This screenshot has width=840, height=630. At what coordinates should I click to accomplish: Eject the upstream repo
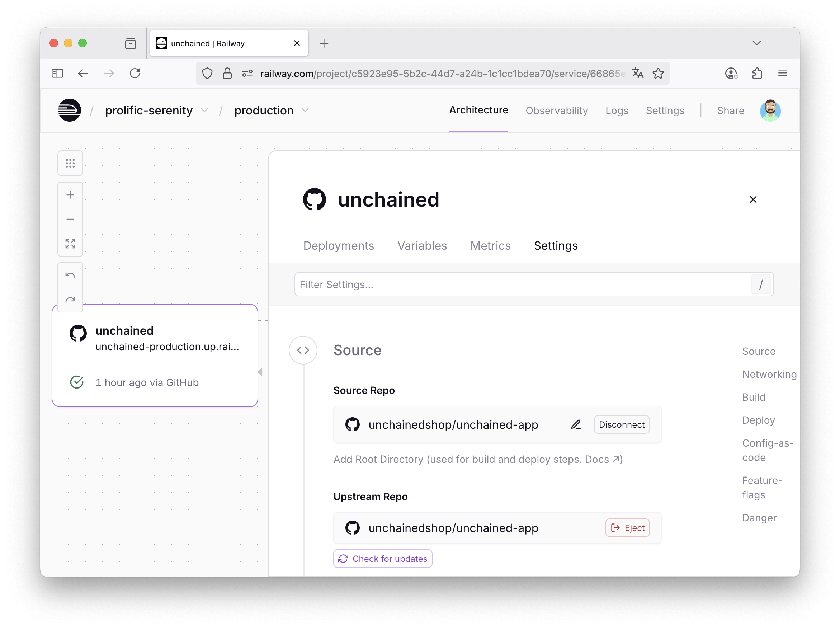click(627, 527)
